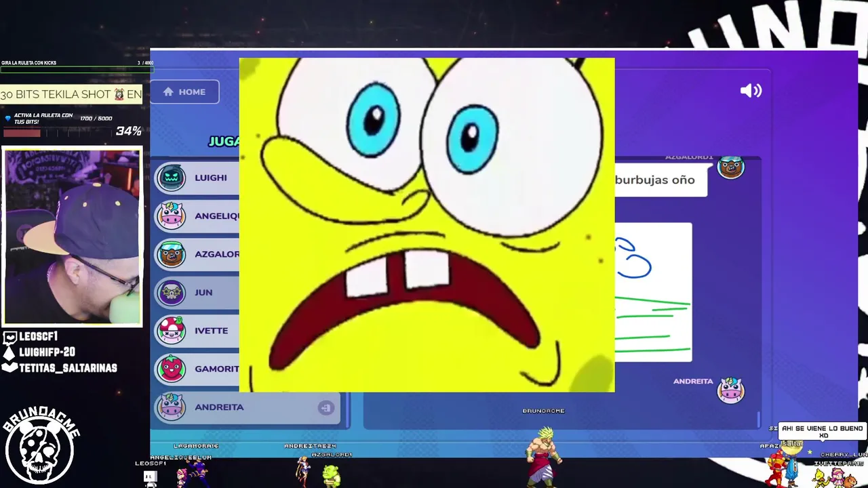Viewport: 868px width, 488px height.
Task: Select Jun's skull avatar
Action: pos(171,292)
